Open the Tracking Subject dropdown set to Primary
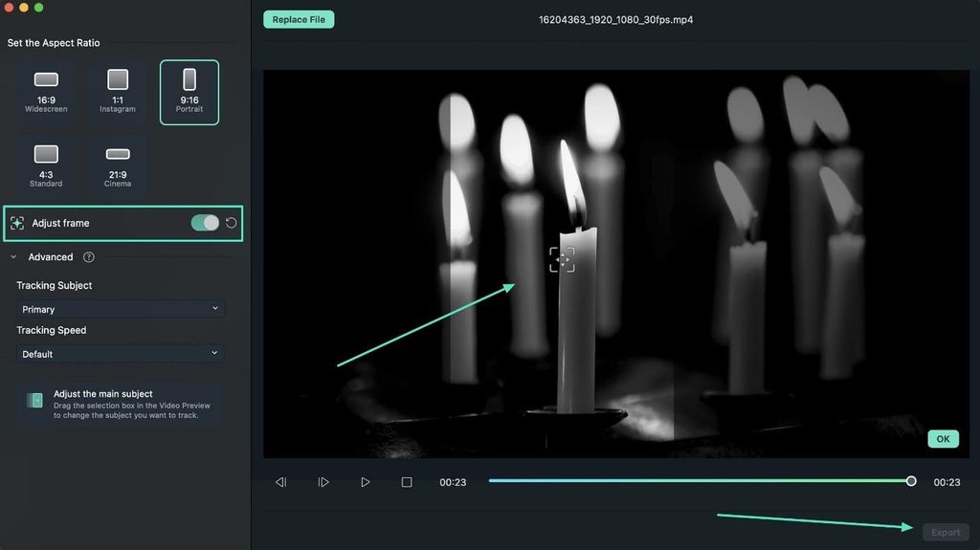Image resolution: width=980 pixels, height=550 pixels. (120, 309)
